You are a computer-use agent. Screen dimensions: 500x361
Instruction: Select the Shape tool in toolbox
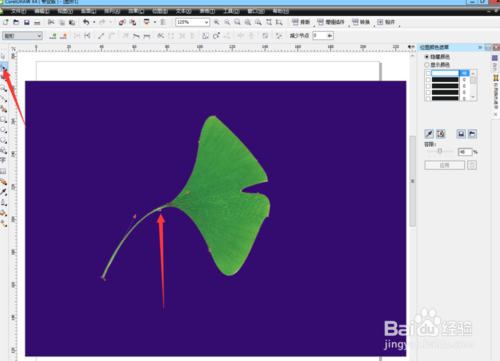click(x=3, y=67)
